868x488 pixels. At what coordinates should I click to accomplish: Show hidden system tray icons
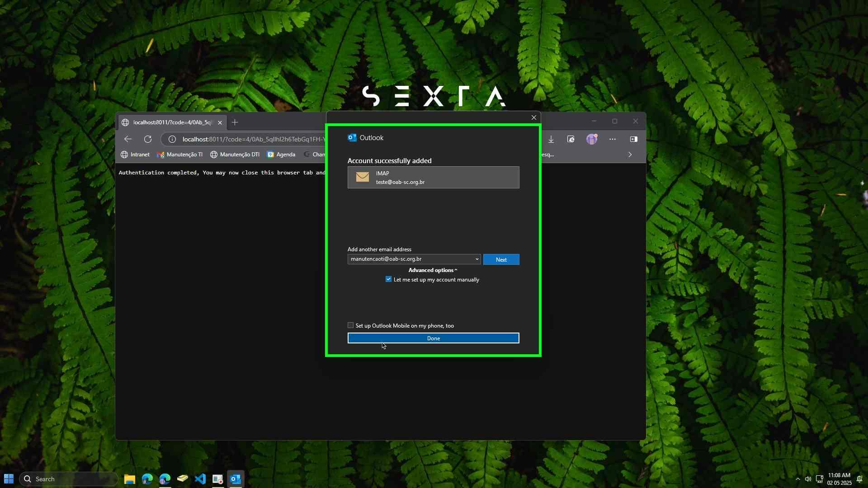798,479
